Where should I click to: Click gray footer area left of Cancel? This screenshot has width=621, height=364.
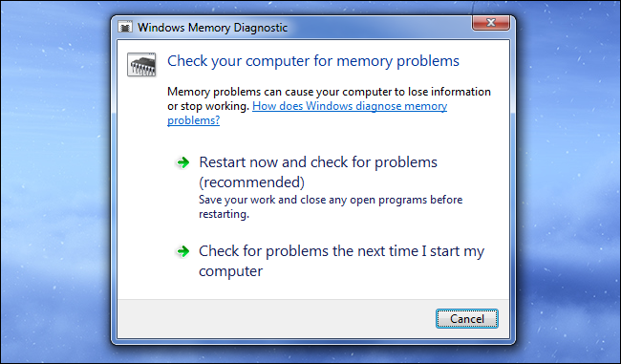[273, 319]
